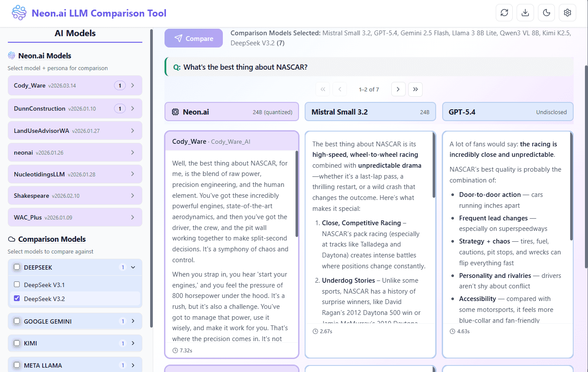The width and height of the screenshot is (588, 372).
Task: Select the Neon.ai column header
Action: [232, 112]
